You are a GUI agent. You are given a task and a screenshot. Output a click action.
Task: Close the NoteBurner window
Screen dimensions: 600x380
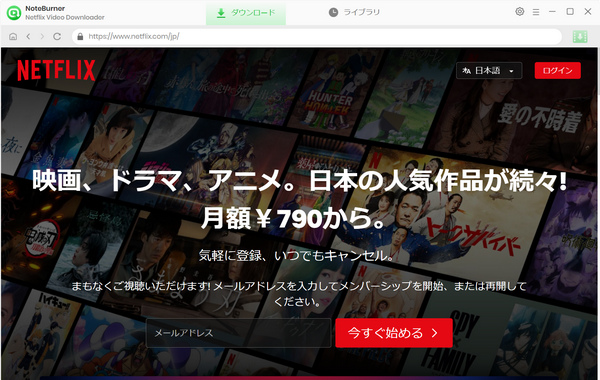[x=588, y=11]
